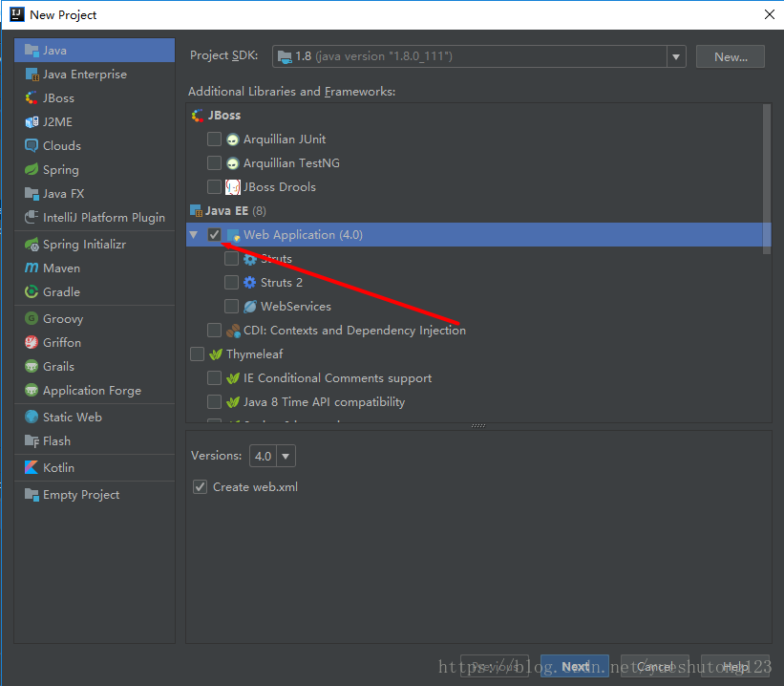Click the CDI beans icon
Screen dimensions: 784x686
pos(233,331)
